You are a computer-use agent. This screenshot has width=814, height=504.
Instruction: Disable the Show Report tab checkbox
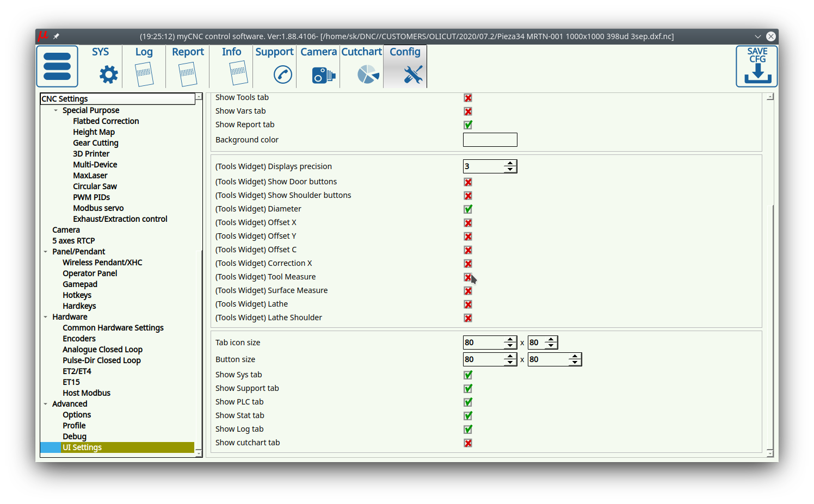(x=468, y=125)
